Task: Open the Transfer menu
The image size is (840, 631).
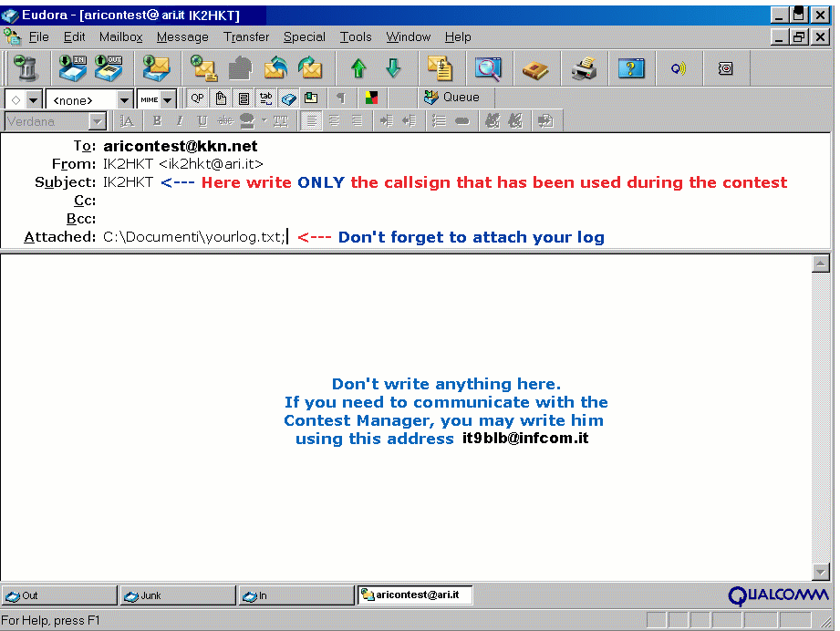Action: pos(246,37)
